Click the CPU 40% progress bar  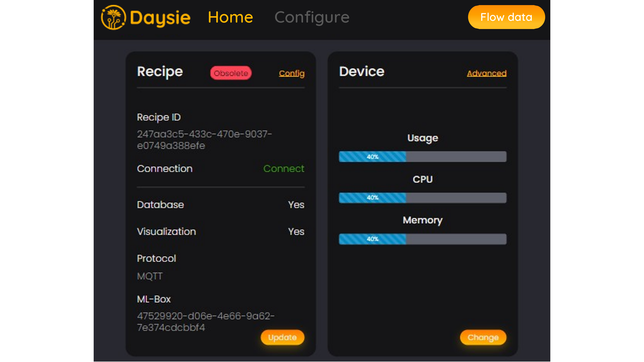(x=423, y=198)
